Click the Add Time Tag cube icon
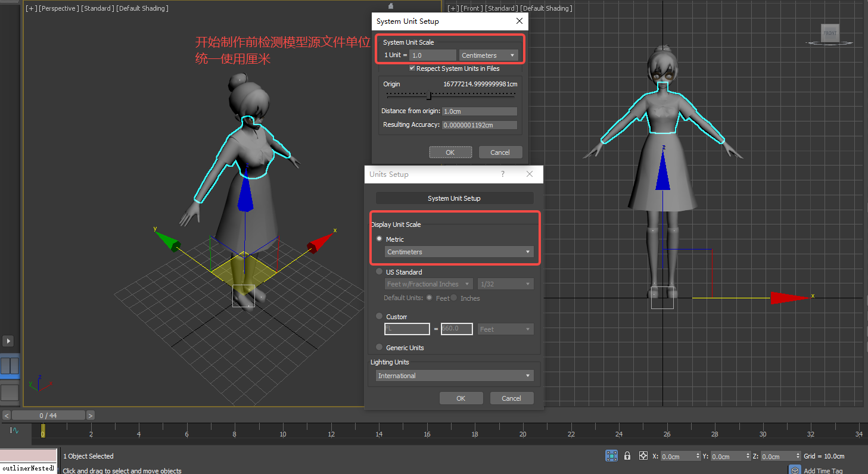868x474 pixels. (795, 470)
